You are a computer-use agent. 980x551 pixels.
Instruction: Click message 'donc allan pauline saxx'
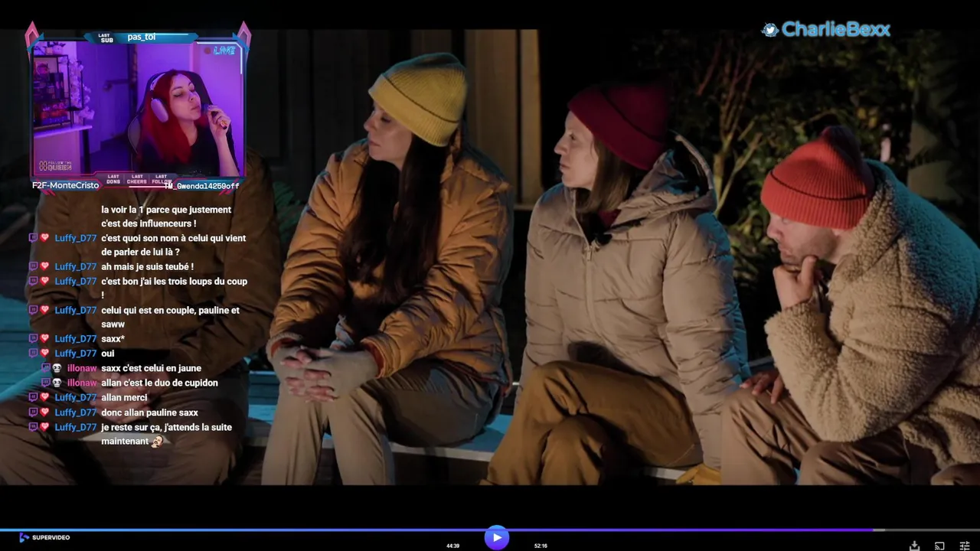(149, 412)
